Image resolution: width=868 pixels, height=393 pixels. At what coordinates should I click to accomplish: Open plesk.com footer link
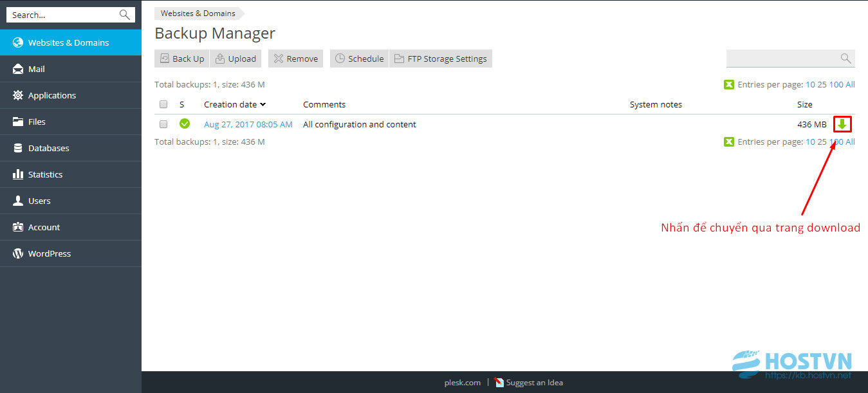click(462, 383)
